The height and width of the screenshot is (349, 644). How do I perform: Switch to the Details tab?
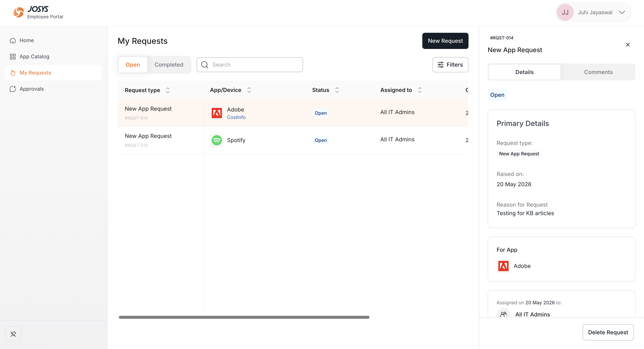coord(524,72)
